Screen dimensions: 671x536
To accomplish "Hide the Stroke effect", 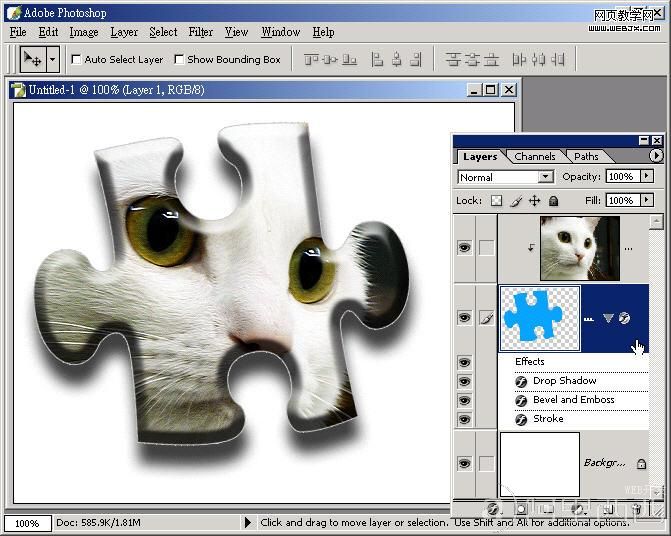I will (x=464, y=419).
